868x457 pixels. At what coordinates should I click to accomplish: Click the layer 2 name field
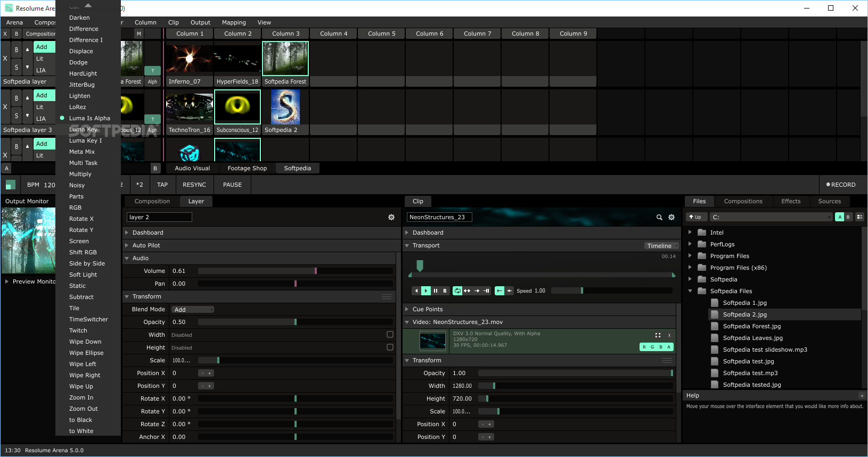(159, 217)
